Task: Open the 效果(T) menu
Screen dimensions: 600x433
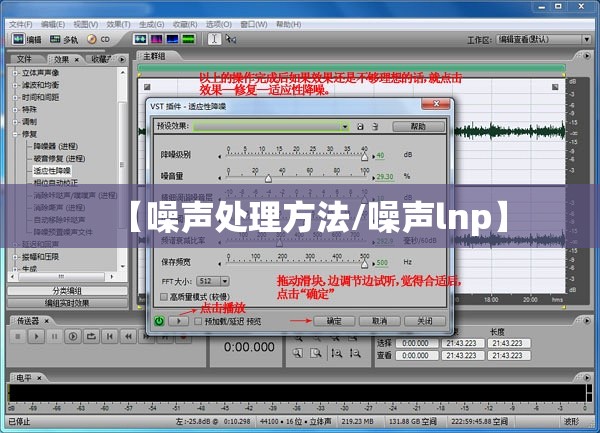Action: pos(118,24)
